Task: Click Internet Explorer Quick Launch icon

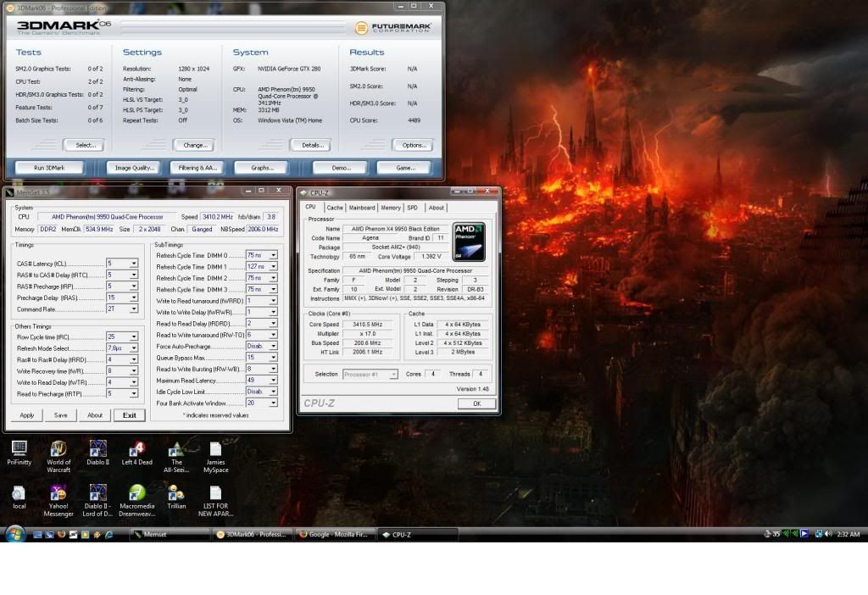Action: tap(109, 535)
